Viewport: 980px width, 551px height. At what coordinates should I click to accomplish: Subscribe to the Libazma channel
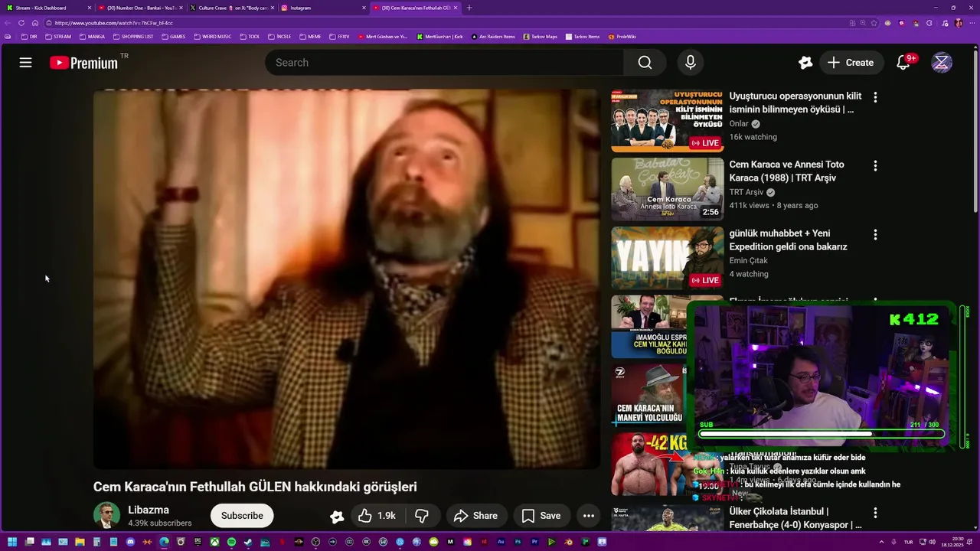[242, 516]
